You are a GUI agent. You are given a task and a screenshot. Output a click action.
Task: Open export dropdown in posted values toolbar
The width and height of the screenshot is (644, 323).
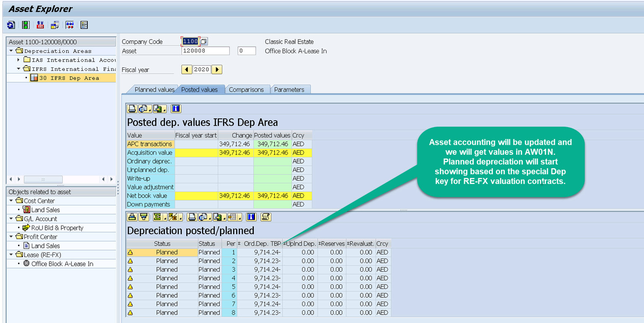tap(159, 109)
